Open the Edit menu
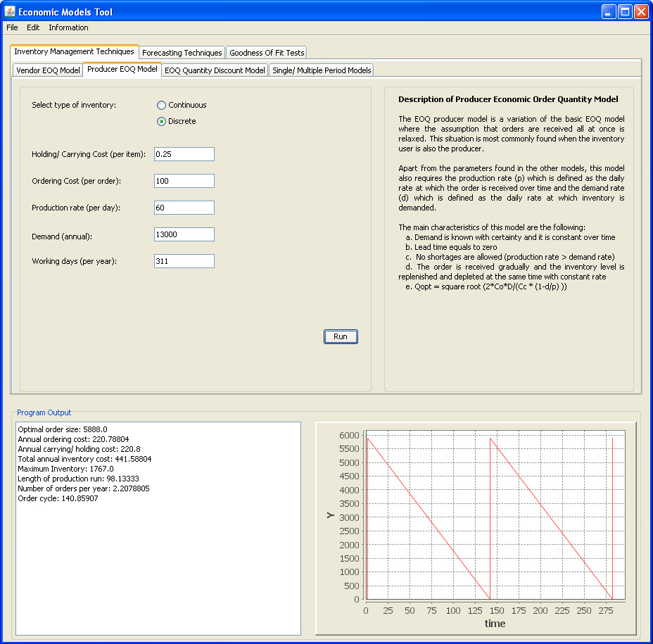This screenshot has height=644, width=653. click(33, 27)
